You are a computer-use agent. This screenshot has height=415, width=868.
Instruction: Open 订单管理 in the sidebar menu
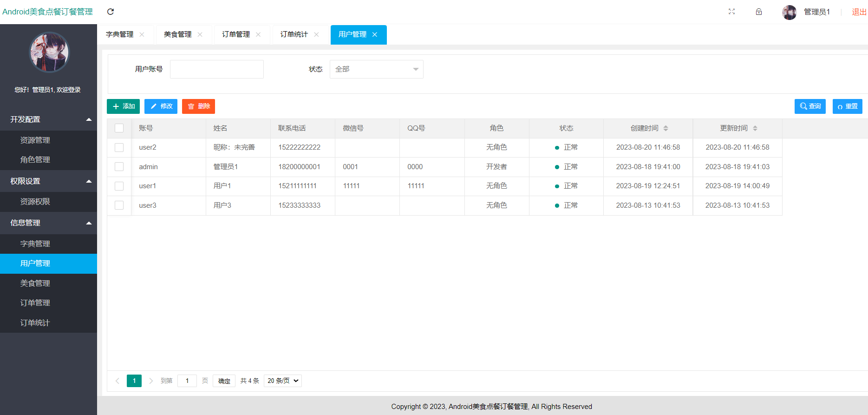point(35,303)
